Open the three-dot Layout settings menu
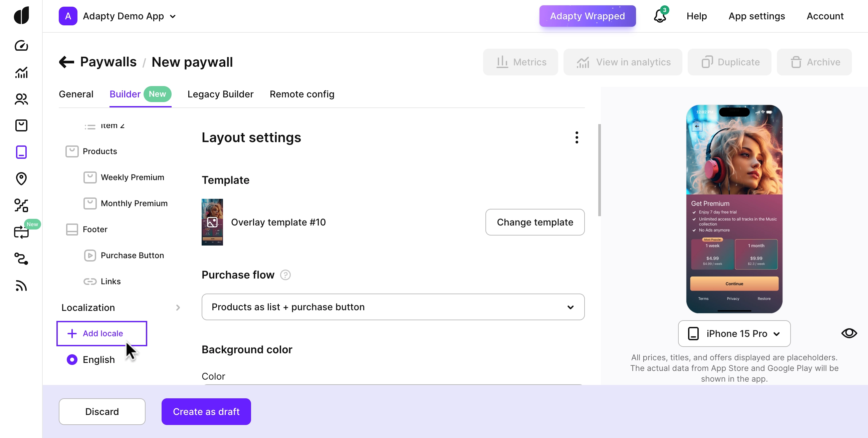The width and height of the screenshot is (868, 438). [577, 137]
